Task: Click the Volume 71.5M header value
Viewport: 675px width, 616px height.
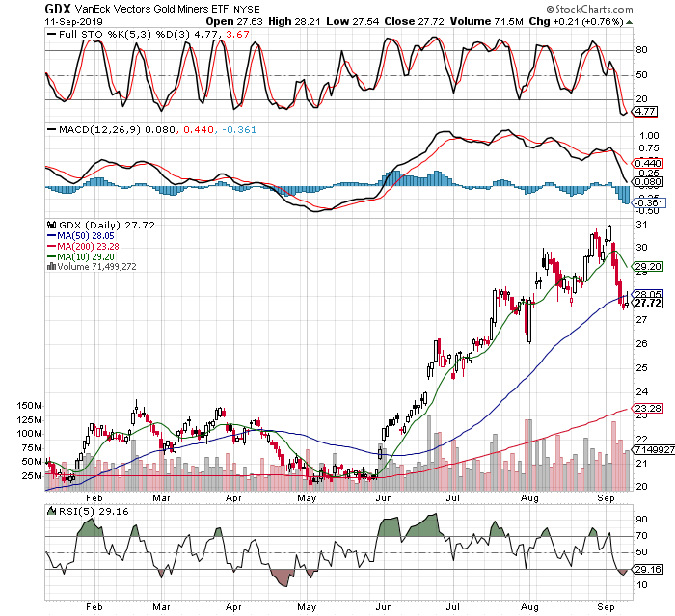Action: [x=486, y=21]
